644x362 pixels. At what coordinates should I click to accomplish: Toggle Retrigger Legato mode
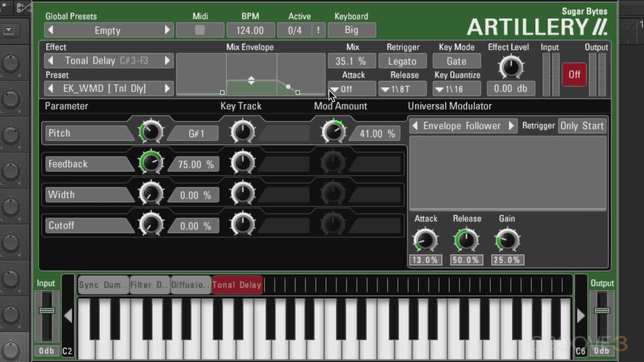click(x=402, y=61)
